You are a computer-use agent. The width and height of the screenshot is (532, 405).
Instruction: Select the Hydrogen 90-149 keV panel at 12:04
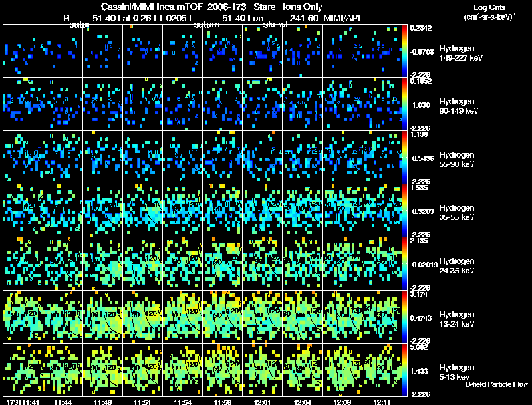[x=302, y=104]
